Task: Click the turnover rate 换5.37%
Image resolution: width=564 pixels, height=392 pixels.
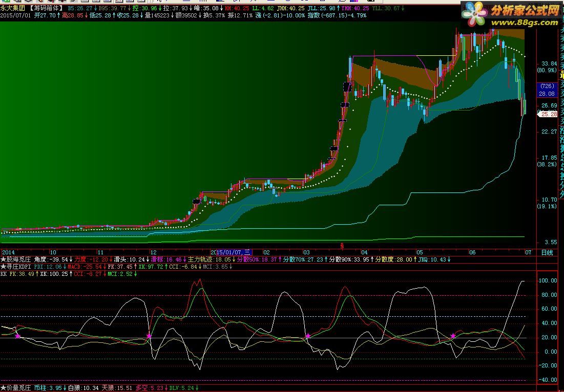Action: point(214,15)
